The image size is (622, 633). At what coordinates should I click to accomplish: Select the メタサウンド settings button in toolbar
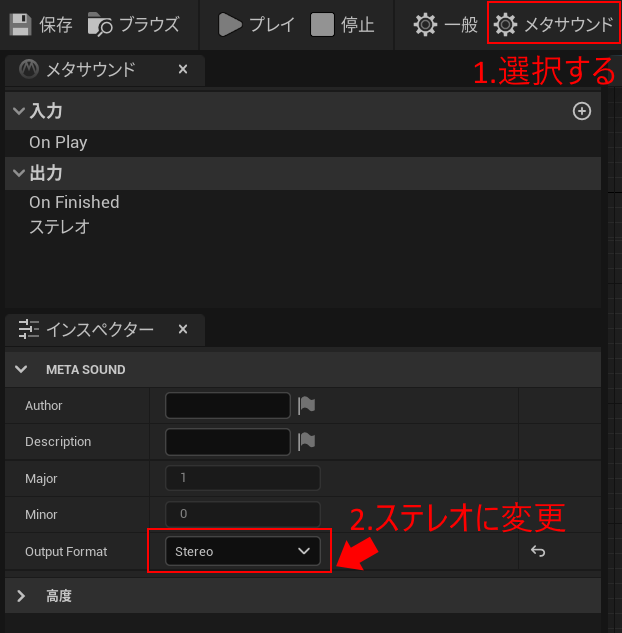click(x=553, y=24)
